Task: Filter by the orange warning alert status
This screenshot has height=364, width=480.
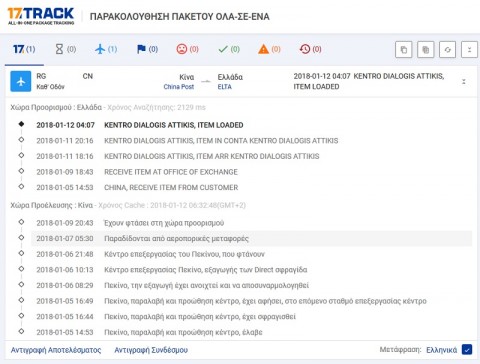Action: [x=269, y=49]
